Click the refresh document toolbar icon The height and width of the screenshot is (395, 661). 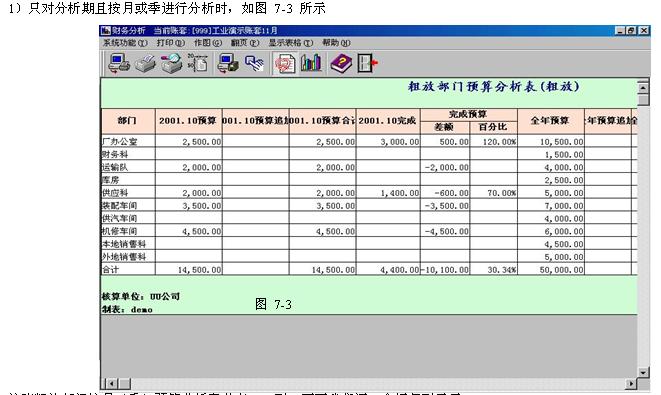pos(285,64)
